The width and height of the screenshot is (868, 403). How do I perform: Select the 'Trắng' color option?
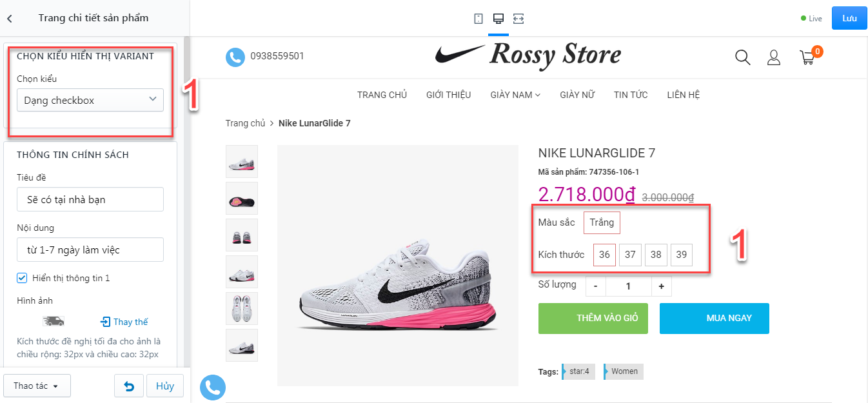[602, 222]
